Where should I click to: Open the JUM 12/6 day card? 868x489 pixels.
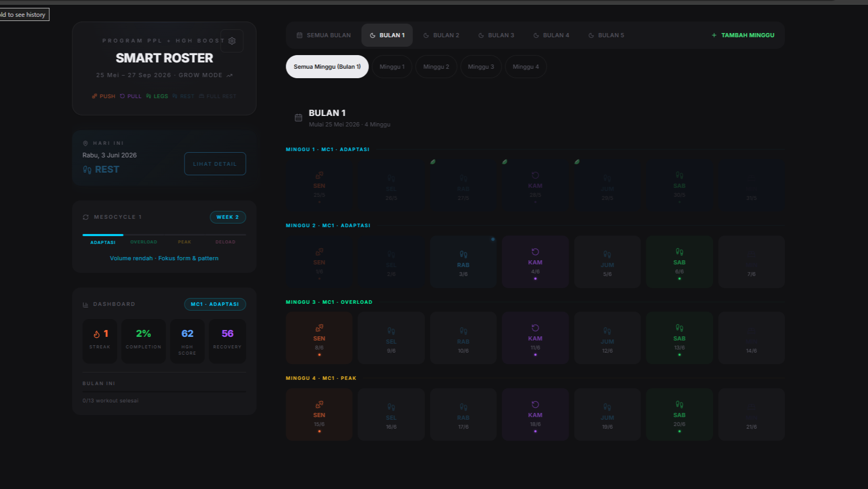(607, 338)
